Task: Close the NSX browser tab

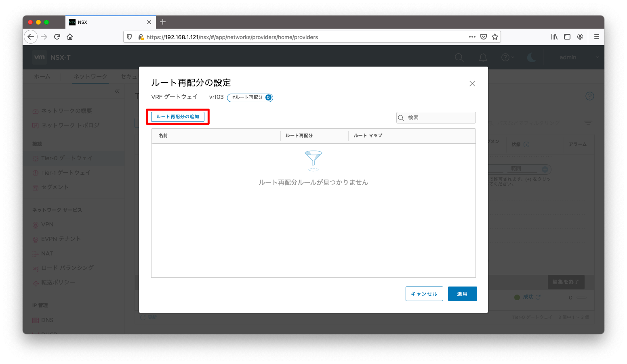Action: 149,22
